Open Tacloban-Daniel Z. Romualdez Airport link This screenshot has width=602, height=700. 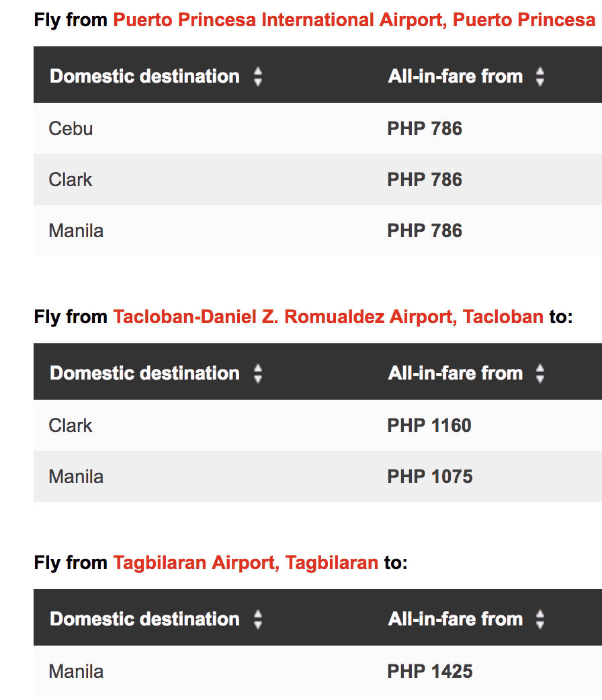(328, 316)
